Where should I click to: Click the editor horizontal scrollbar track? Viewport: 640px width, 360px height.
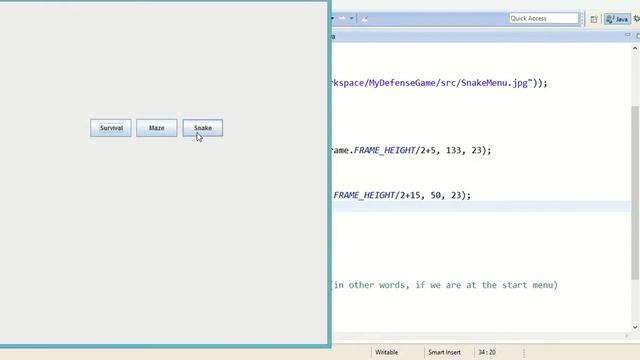point(478,336)
